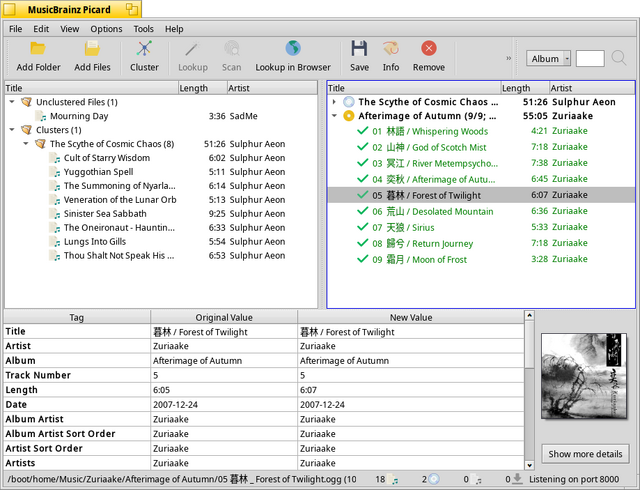Open the Edit menu
Screen dimensions: 640x490
tap(41, 29)
